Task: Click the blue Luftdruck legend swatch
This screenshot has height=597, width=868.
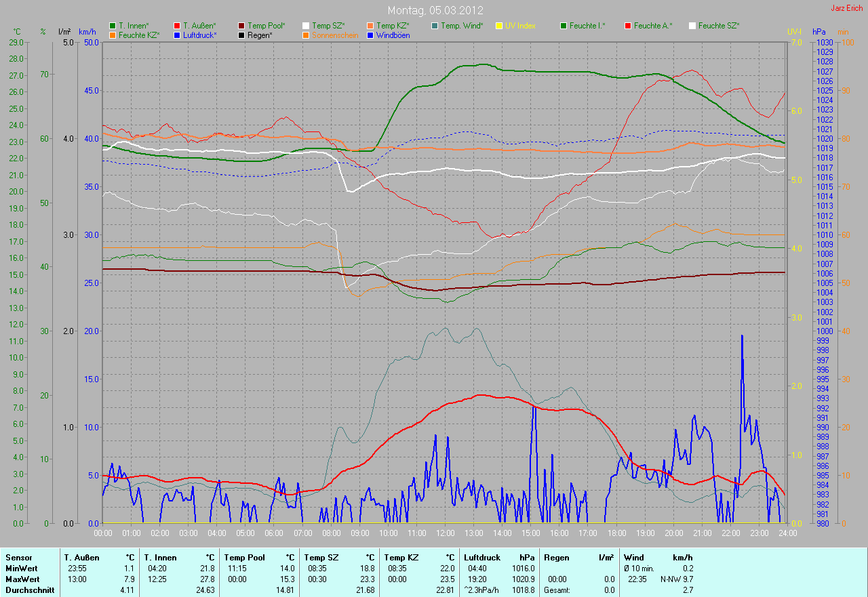Action: 177,35
